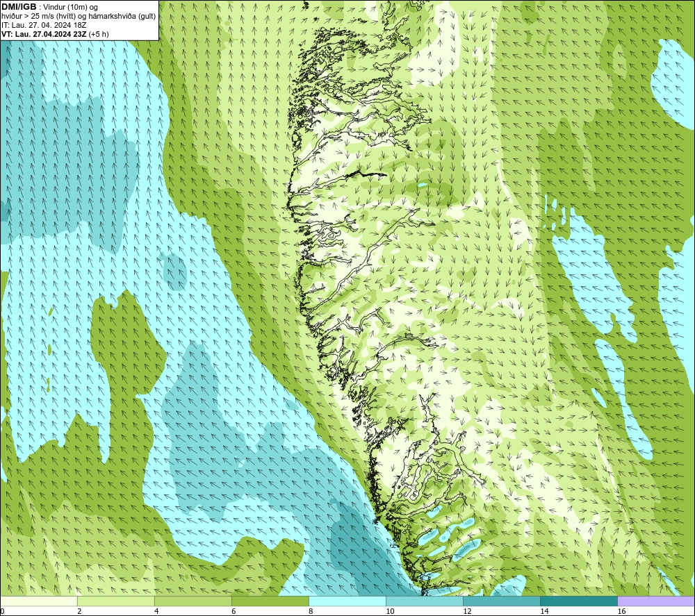This screenshot has height=616, width=695.
Task: Click the 10–12 m/s turquoise legend swatch
Action: click(x=424, y=601)
